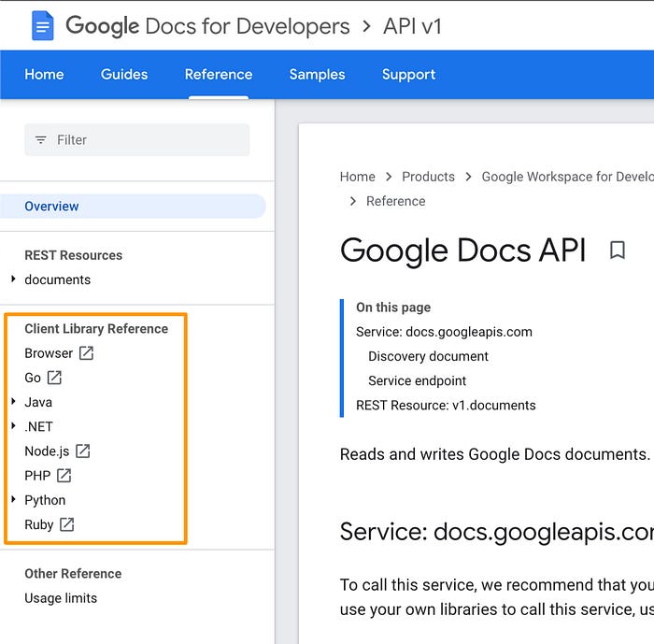The height and width of the screenshot is (644, 654).
Task: Jump to Service: docs.googleapis.com section
Action: [x=444, y=332]
